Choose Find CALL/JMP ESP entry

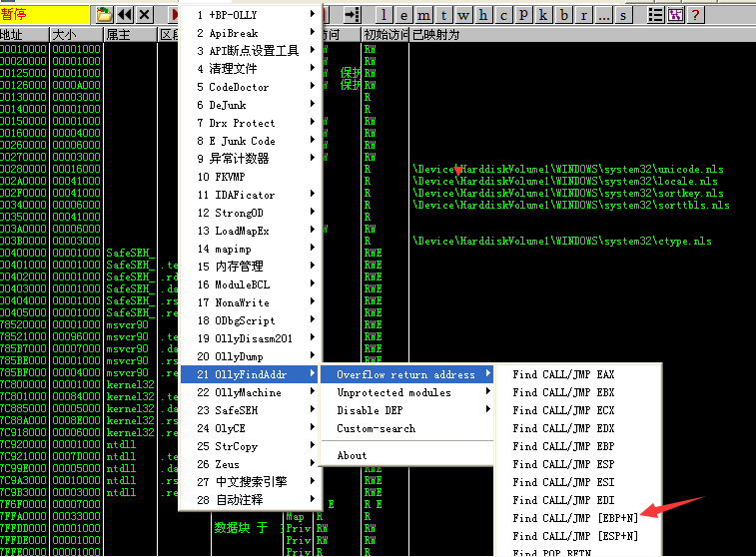click(x=564, y=464)
